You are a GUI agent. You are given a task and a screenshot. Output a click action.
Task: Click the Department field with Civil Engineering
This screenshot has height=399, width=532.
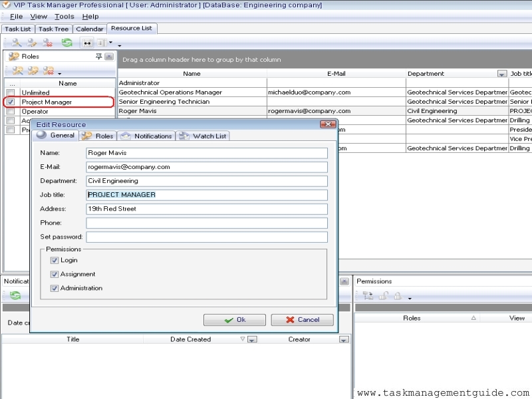(x=207, y=181)
